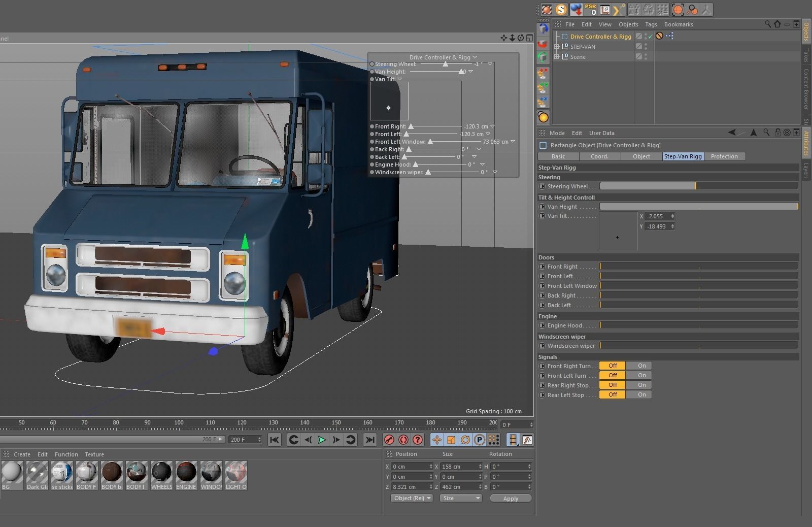This screenshot has width=812, height=527.
Task: Click the Front Left Window attribute slider
Action: coord(699,286)
